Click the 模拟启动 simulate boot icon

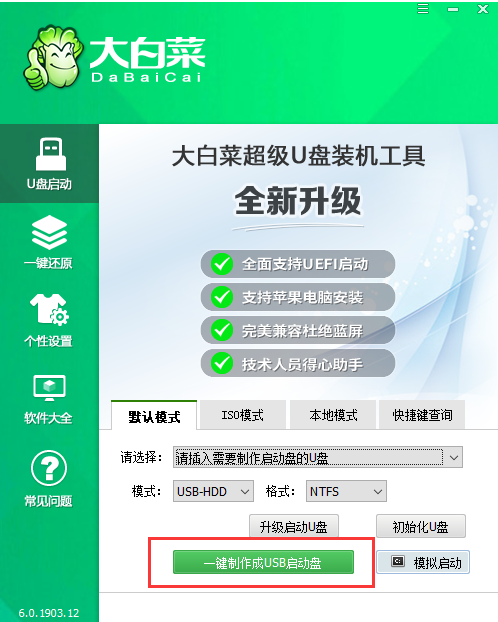tap(398, 561)
